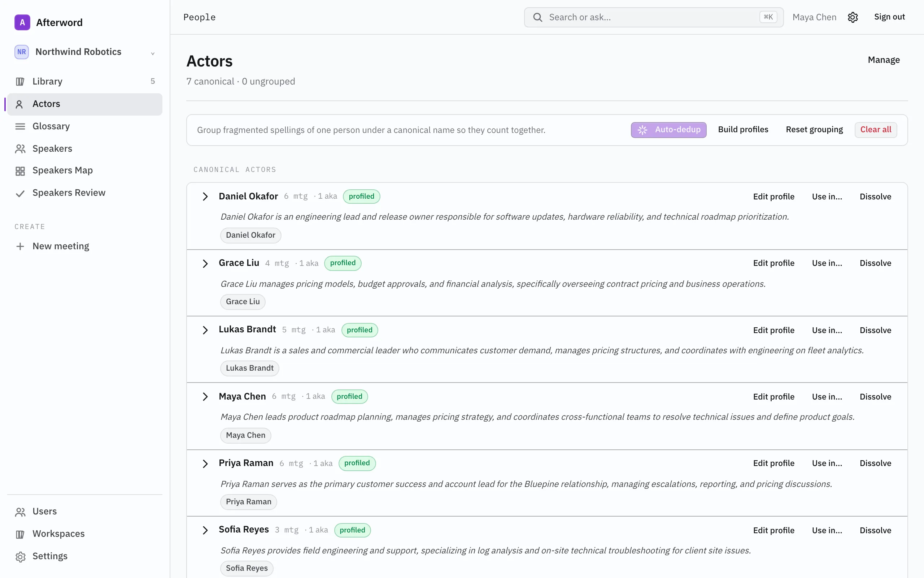
Task: Click Reset grouping
Action: (x=814, y=130)
